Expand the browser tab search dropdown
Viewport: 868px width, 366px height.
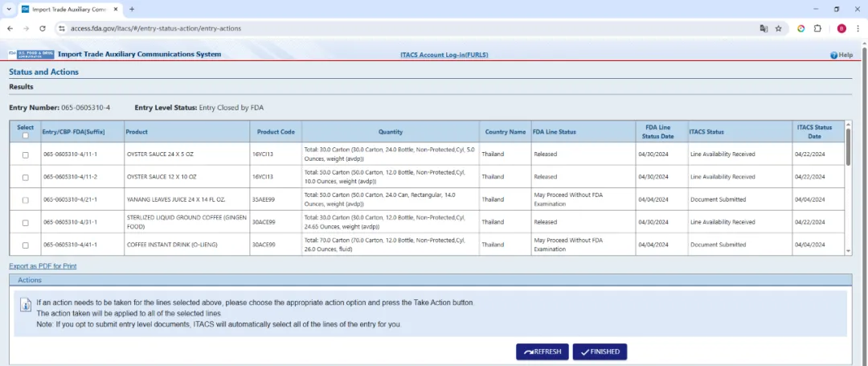tap(8, 9)
